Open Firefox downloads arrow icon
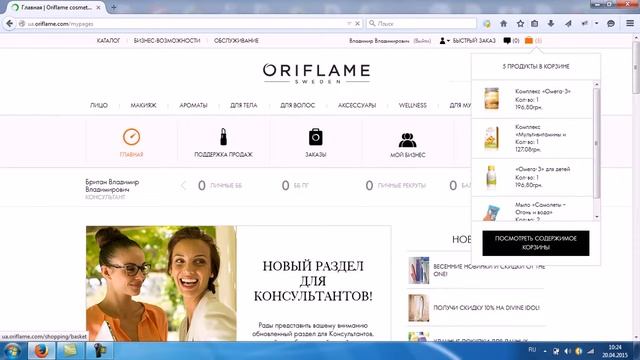This screenshot has height=360, width=640. click(x=551, y=24)
